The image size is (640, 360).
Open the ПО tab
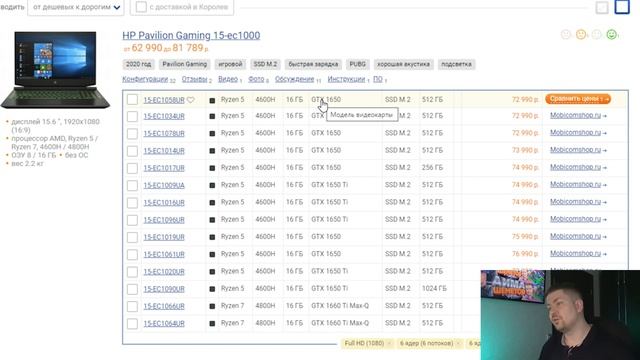(378, 79)
